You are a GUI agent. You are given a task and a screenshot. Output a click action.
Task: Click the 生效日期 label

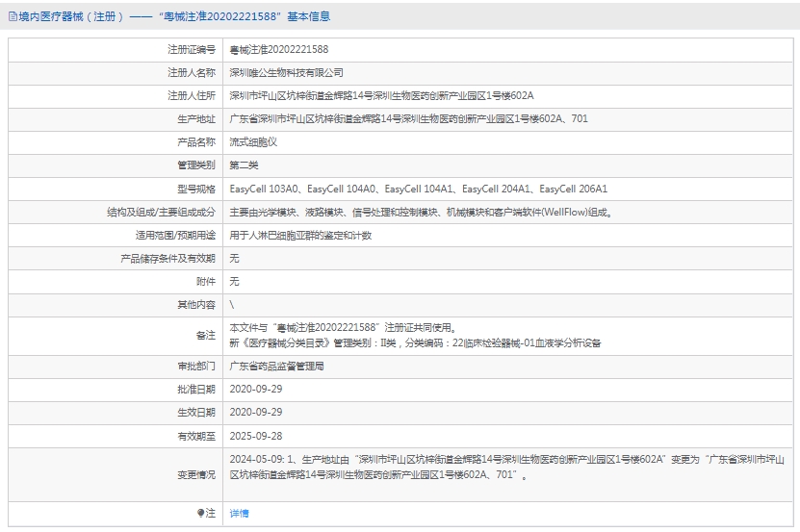click(x=196, y=412)
